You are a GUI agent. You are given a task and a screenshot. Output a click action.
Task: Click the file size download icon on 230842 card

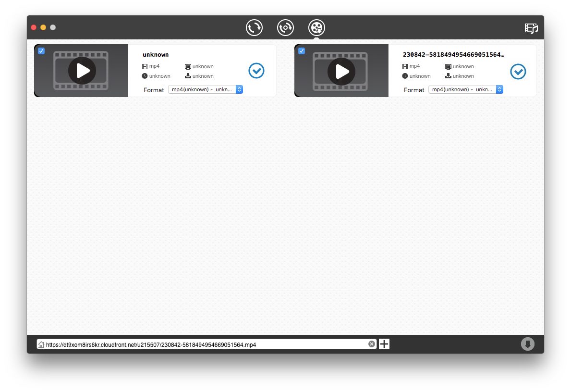[x=448, y=76]
